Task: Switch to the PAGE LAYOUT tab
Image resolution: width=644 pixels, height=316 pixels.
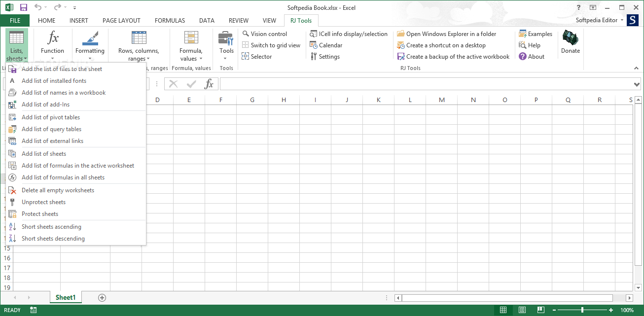Action: pos(121,21)
